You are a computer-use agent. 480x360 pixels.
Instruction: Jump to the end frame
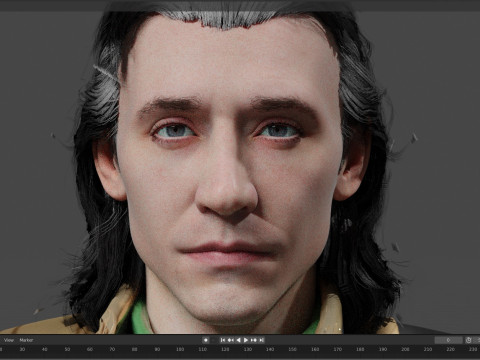pos(262,340)
